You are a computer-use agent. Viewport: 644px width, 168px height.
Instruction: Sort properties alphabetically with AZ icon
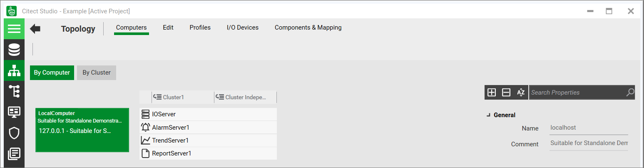(521, 93)
